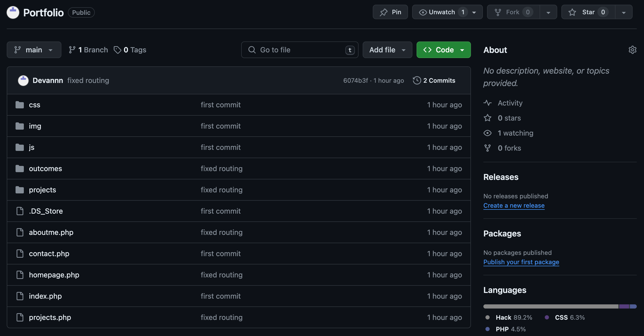Open the Releases heading link
The height and width of the screenshot is (336, 644).
point(501,177)
